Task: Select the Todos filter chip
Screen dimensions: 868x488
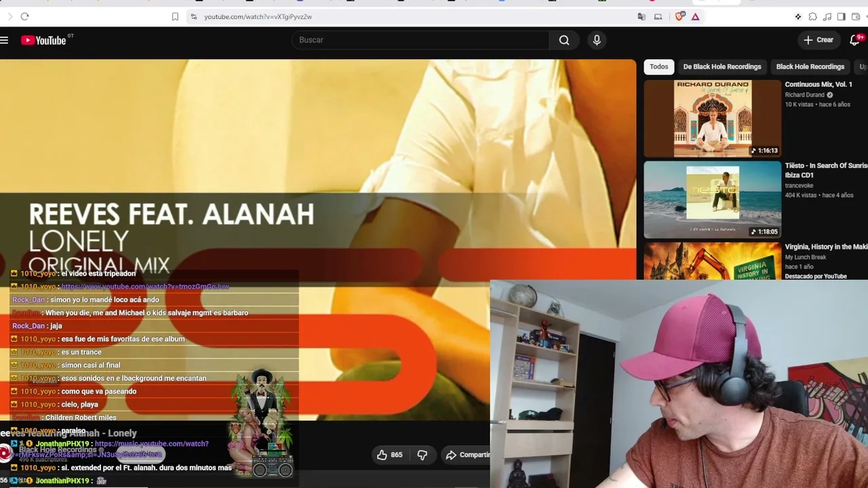Action: point(658,66)
